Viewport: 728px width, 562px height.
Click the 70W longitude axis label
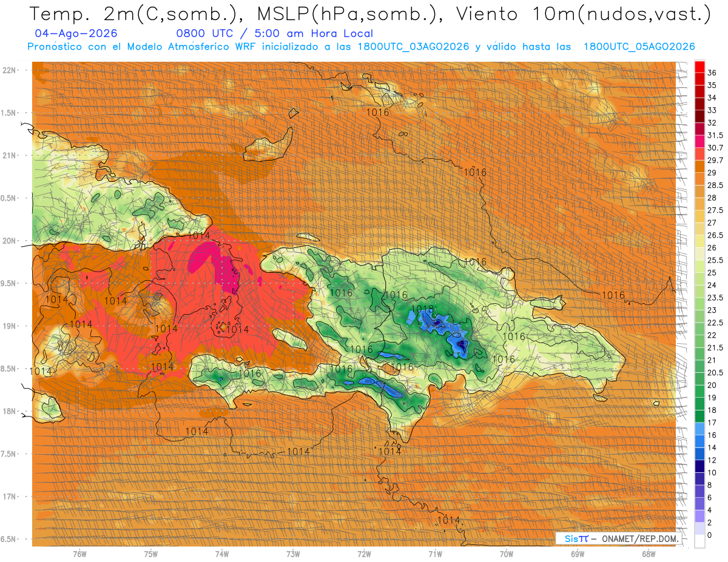coord(507,554)
